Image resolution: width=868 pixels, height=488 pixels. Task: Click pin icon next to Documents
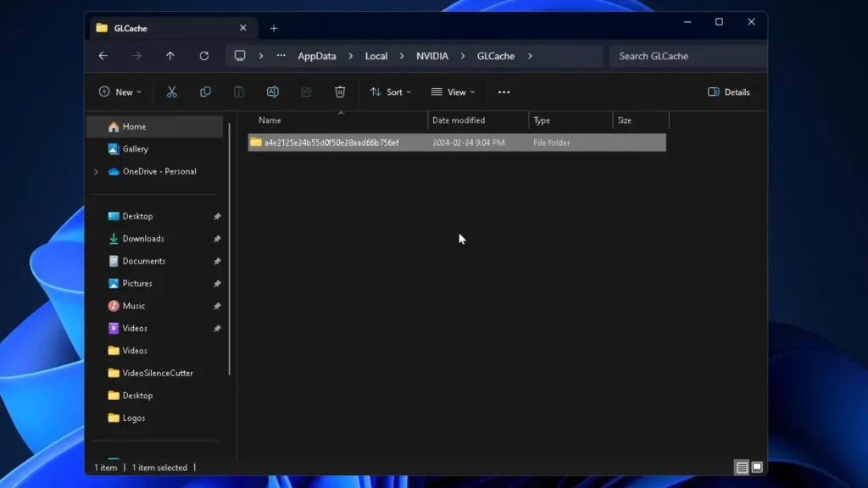(217, 261)
